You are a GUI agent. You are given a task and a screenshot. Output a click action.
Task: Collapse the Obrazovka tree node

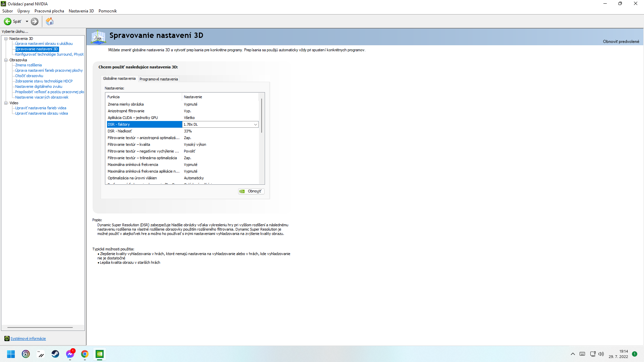point(6,60)
